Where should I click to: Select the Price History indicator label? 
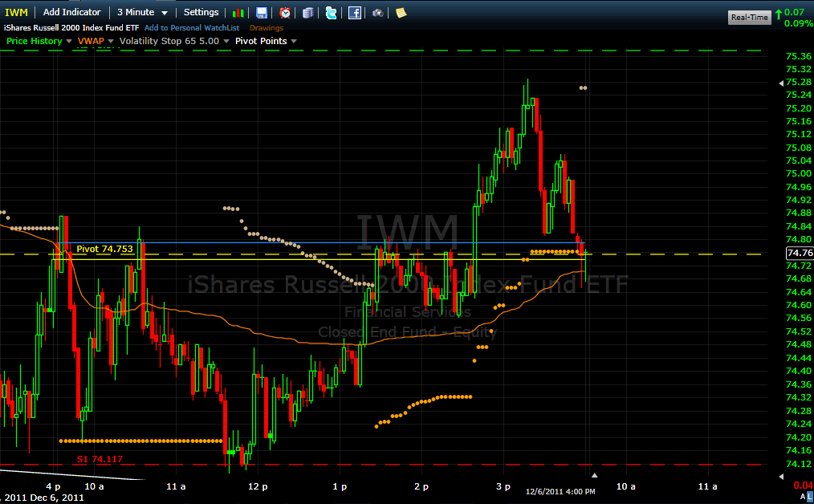35,41
